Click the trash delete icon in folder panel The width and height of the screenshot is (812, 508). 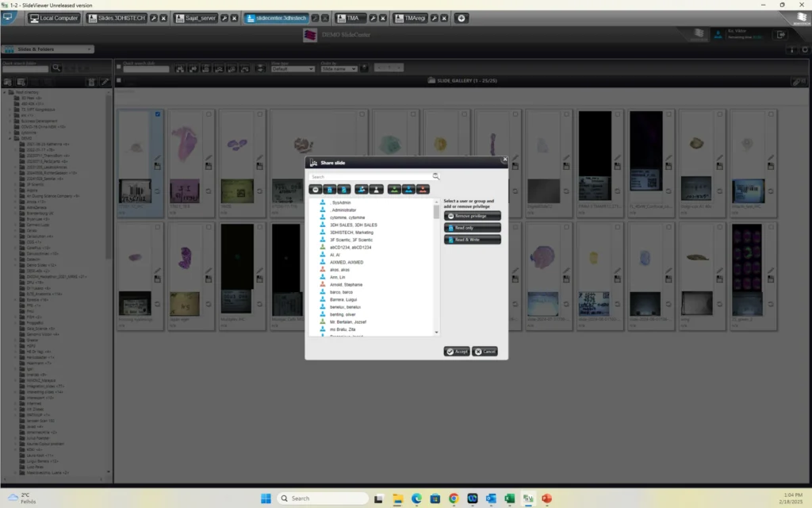click(x=91, y=82)
